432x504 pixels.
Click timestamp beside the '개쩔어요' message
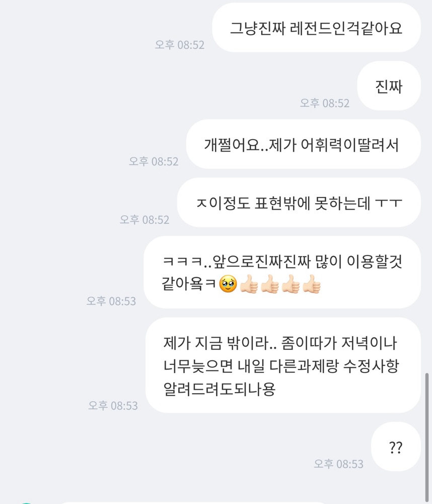(154, 161)
